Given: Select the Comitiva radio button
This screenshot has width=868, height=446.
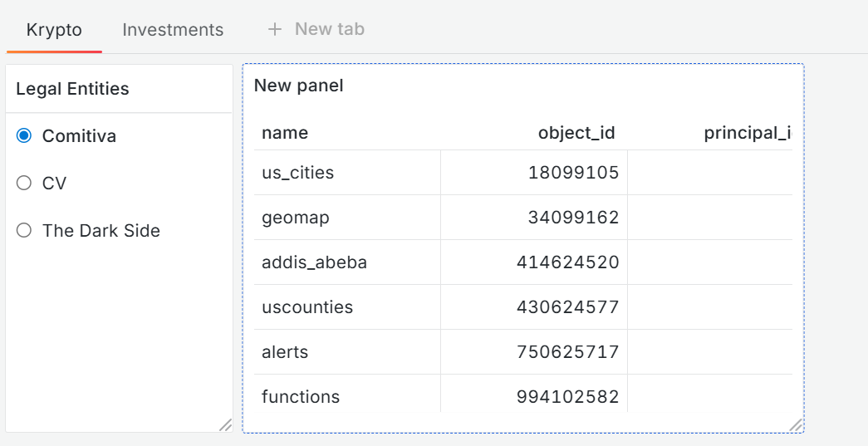Looking at the screenshot, I should click(24, 135).
